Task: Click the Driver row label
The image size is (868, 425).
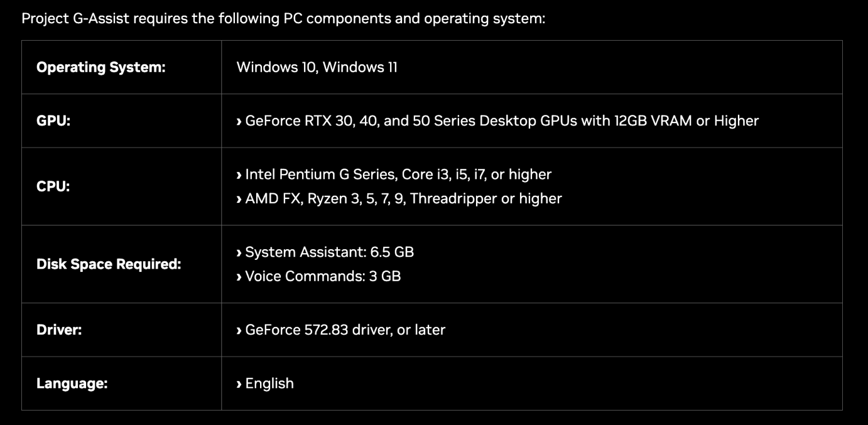Action: point(59,330)
